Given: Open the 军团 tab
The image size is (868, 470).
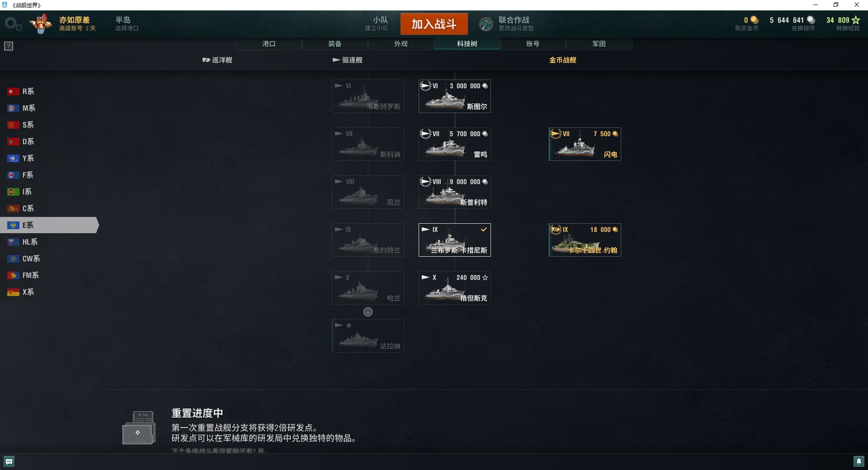Looking at the screenshot, I should click(599, 44).
